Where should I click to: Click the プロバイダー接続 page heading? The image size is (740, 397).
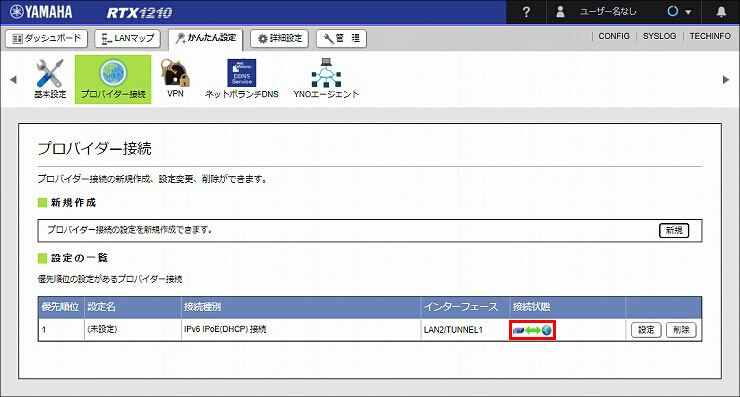click(94, 148)
